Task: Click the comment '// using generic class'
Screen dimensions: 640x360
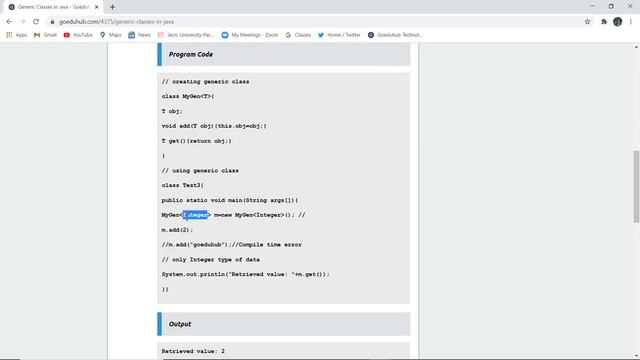Action: 200,171
